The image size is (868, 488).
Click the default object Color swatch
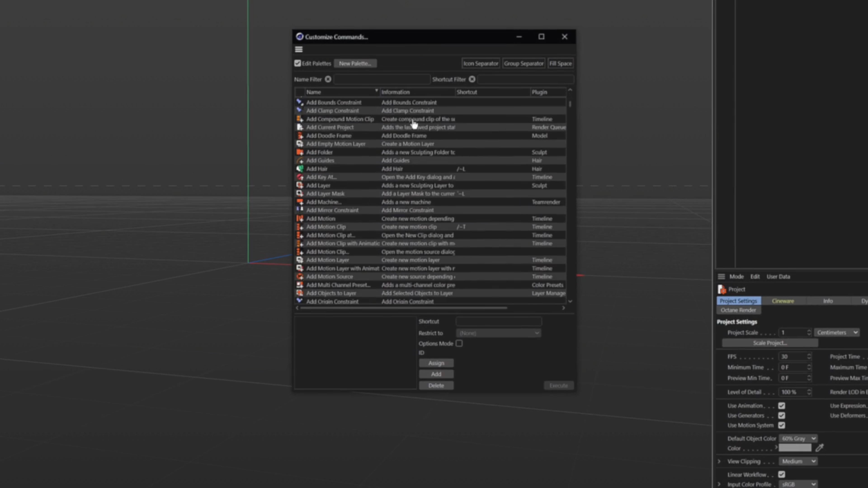(x=795, y=448)
